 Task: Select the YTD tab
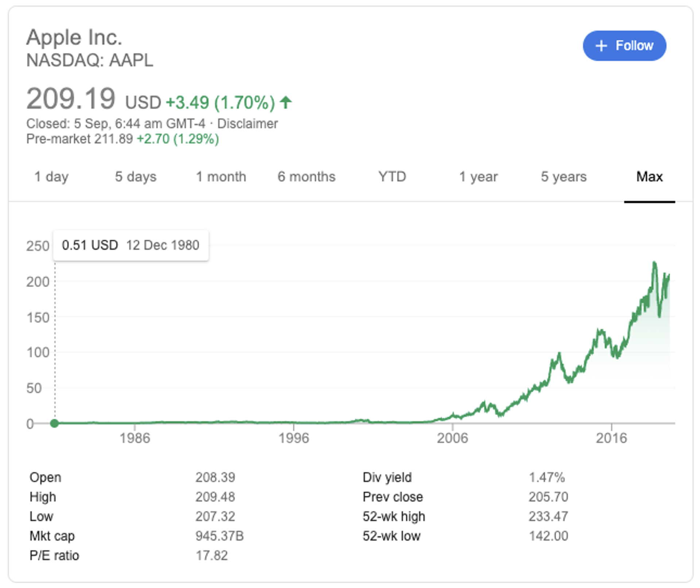[x=392, y=177]
